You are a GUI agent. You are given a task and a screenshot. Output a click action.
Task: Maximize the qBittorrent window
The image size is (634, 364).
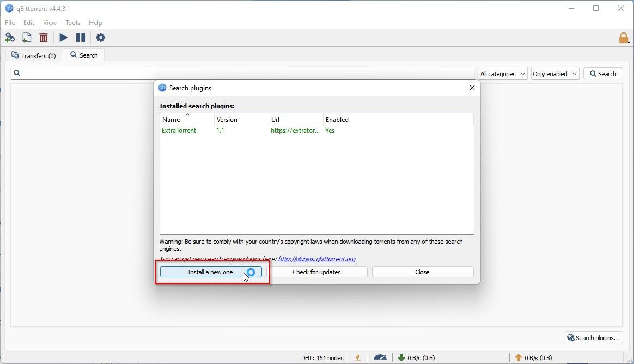click(x=596, y=9)
